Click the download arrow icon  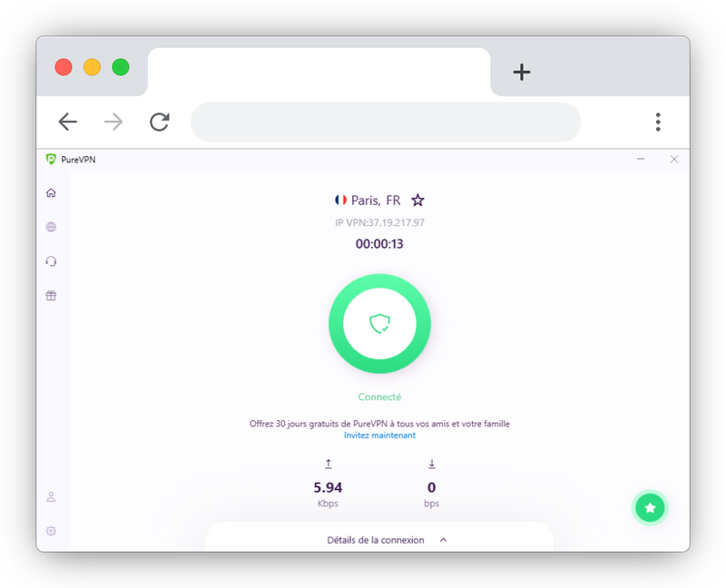pos(432,464)
